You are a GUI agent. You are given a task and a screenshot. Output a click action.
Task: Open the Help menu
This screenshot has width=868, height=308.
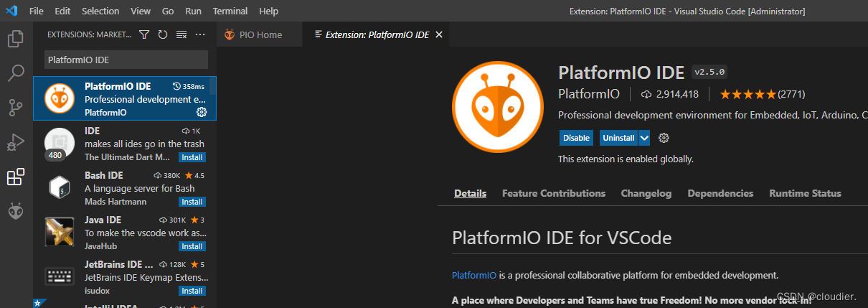[x=268, y=11]
